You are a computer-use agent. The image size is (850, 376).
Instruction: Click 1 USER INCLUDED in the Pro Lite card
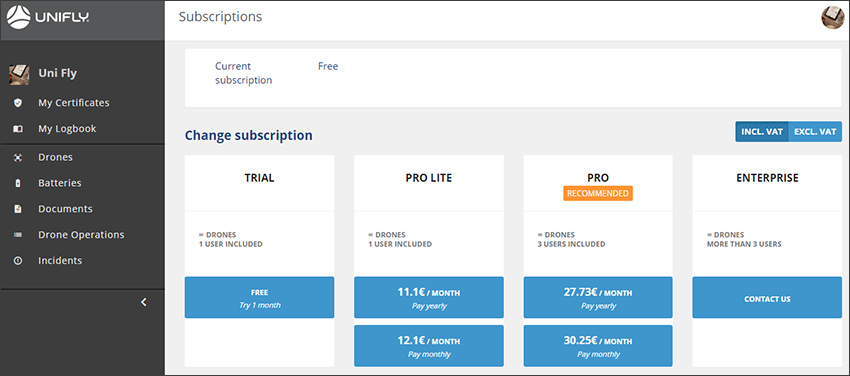click(400, 244)
